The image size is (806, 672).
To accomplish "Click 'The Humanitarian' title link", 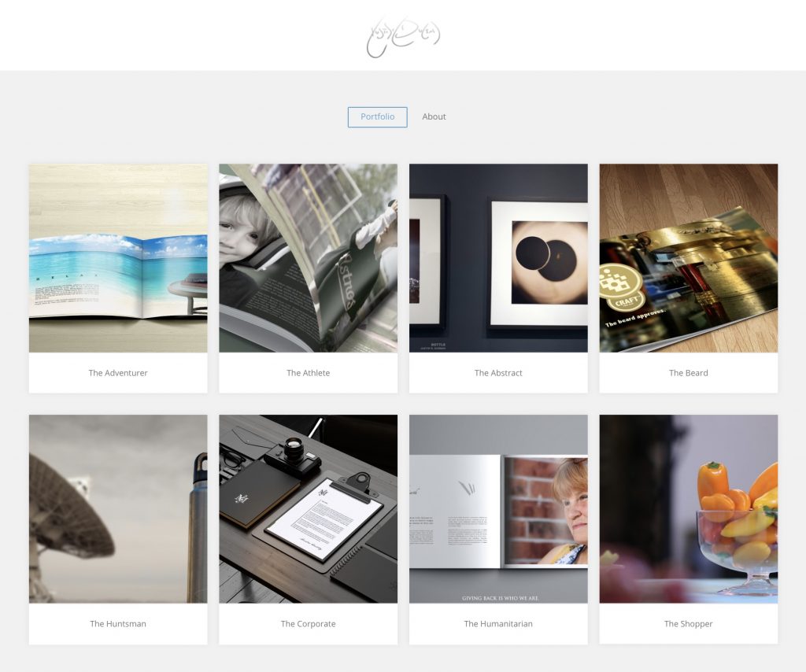I will point(498,624).
